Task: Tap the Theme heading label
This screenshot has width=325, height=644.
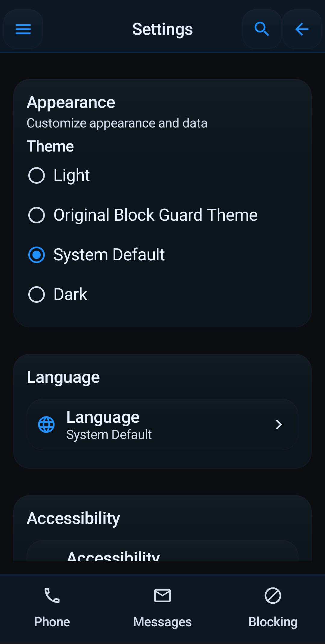Action: (x=51, y=146)
